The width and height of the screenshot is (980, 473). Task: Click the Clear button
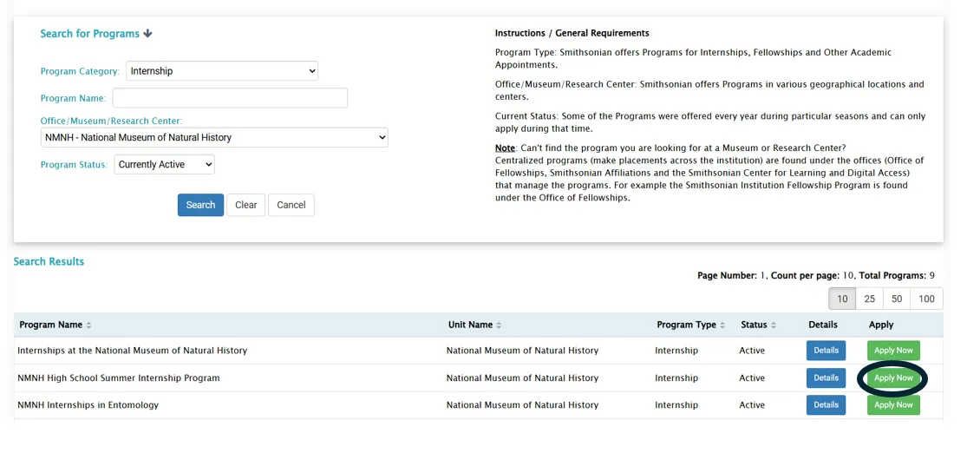click(245, 205)
